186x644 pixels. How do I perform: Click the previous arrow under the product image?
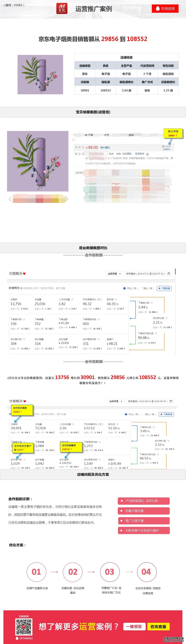tap(10, 199)
